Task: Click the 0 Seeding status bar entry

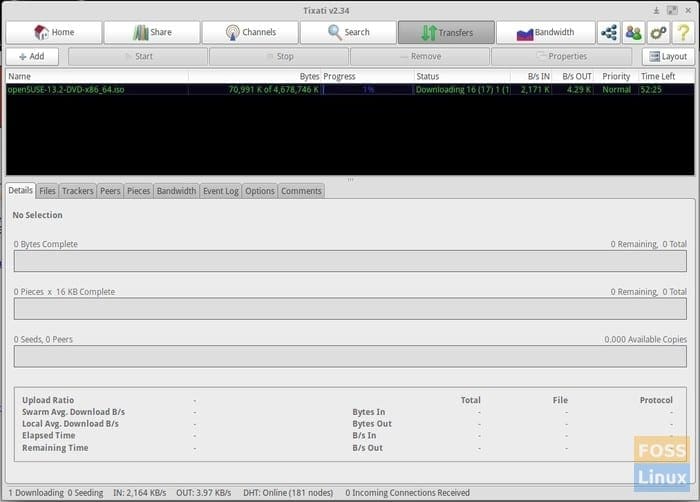Action: [x=85, y=493]
